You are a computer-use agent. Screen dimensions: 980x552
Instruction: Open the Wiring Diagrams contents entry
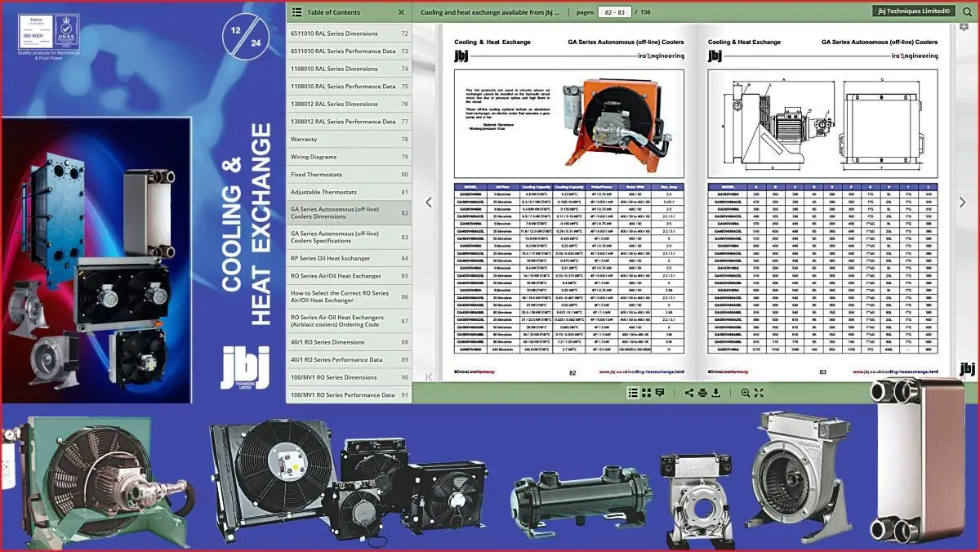[349, 156]
